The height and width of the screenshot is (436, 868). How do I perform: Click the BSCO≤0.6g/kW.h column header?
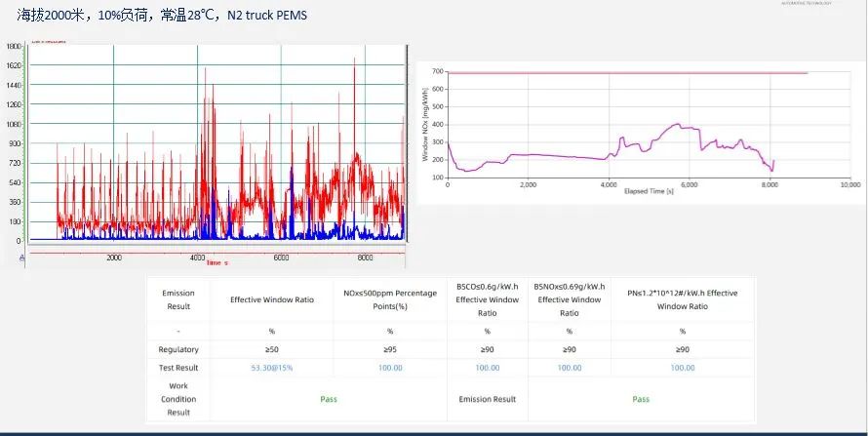(x=487, y=299)
